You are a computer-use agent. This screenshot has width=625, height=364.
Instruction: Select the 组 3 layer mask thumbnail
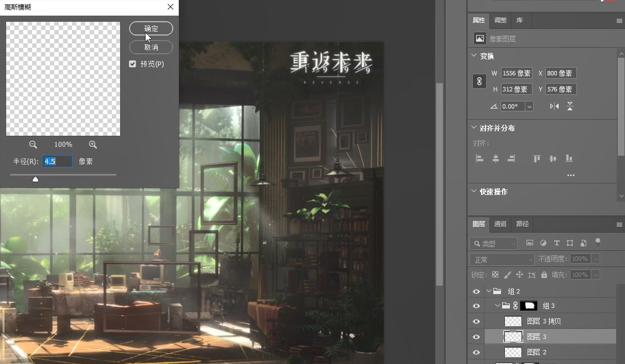[529, 306]
